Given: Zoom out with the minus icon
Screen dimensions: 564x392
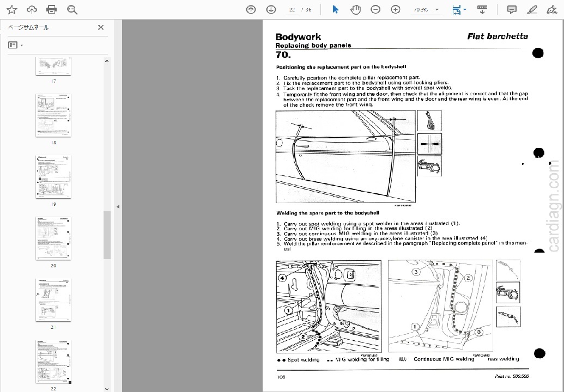Looking at the screenshot, I should (x=375, y=10).
